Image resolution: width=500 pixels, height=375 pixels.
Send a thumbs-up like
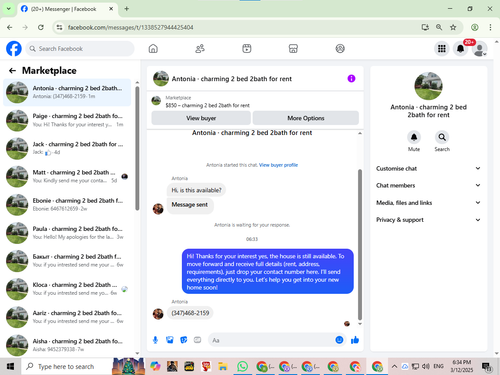click(355, 340)
